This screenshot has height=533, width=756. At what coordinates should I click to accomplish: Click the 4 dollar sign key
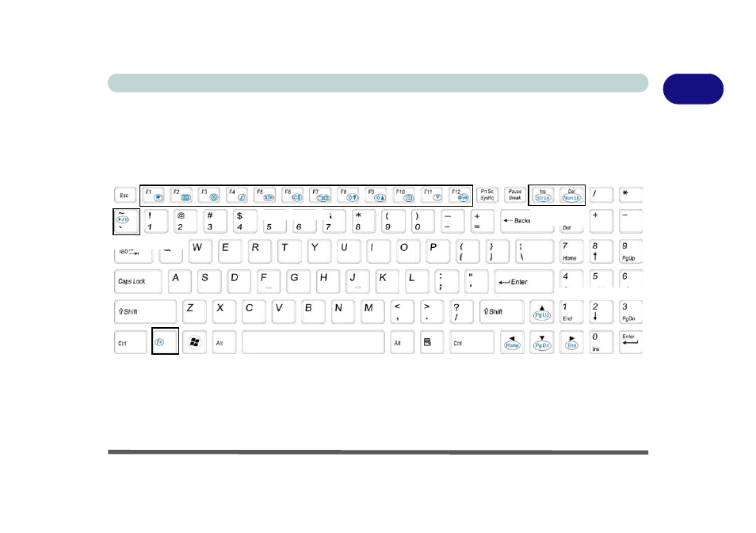[245, 221]
